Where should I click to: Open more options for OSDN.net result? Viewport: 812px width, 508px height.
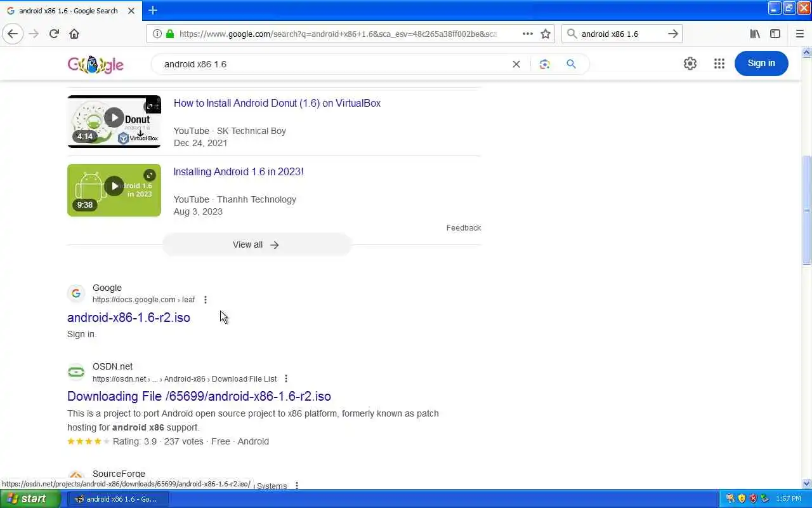(x=285, y=378)
